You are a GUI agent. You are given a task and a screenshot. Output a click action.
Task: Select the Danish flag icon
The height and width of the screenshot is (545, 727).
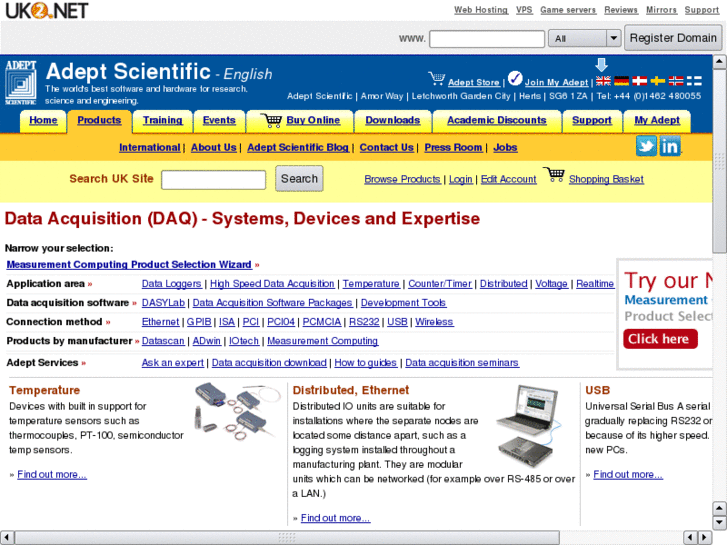pos(639,81)
